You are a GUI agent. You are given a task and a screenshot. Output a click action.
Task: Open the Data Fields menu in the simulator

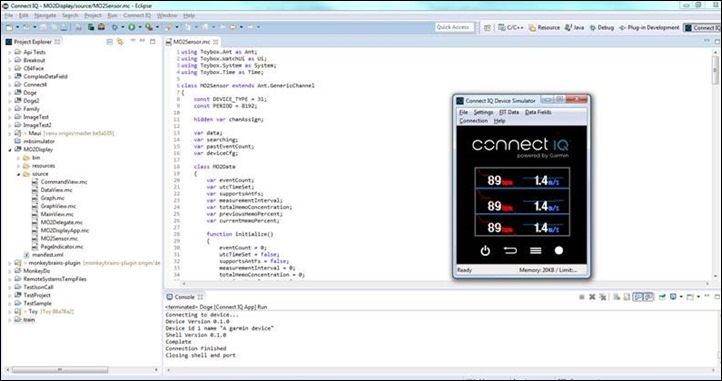(538, 112)
